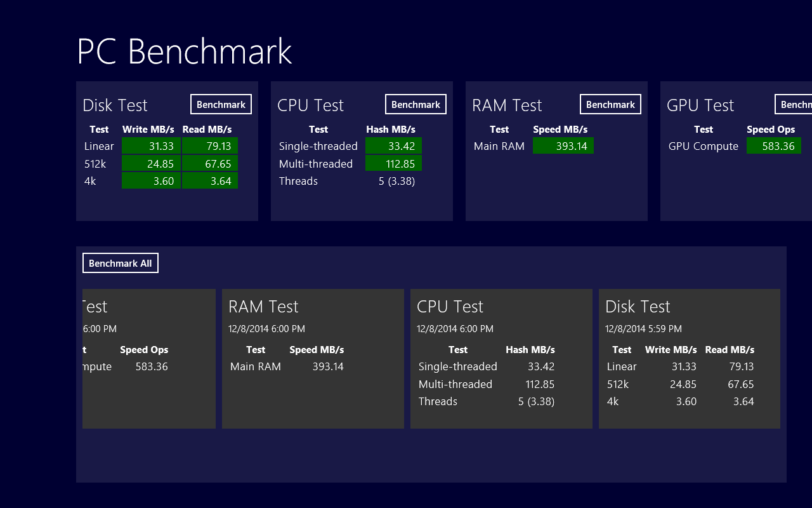812x508 pixels.
Task: Click the PC Benchmark page title
Action: [184, 51]
